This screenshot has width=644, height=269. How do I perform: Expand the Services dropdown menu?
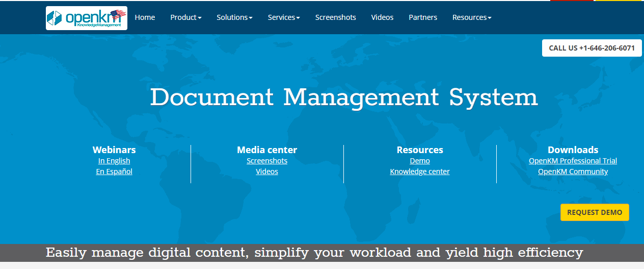[x=284, y=17]
